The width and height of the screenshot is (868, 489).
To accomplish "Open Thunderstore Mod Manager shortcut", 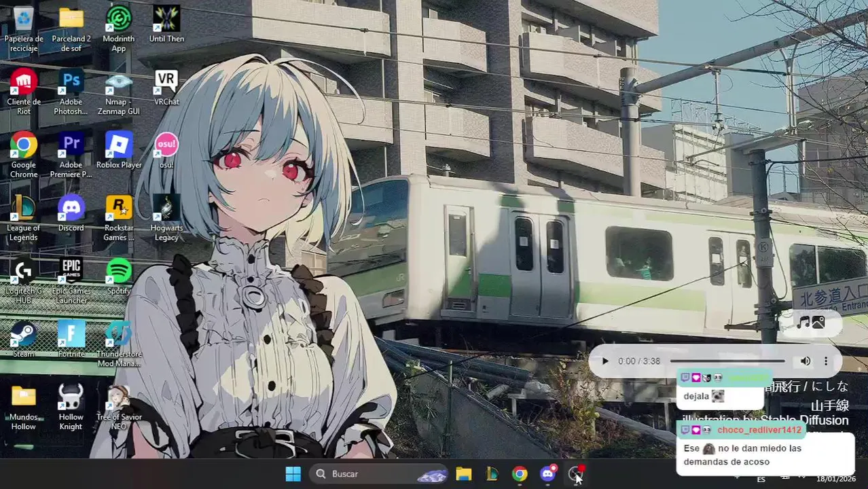I will click(x=119, y=344).
